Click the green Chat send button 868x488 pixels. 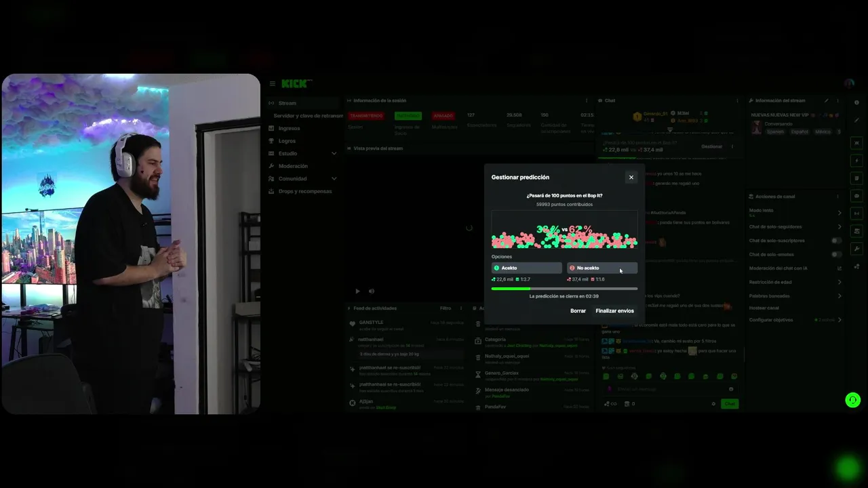point(730,404)
